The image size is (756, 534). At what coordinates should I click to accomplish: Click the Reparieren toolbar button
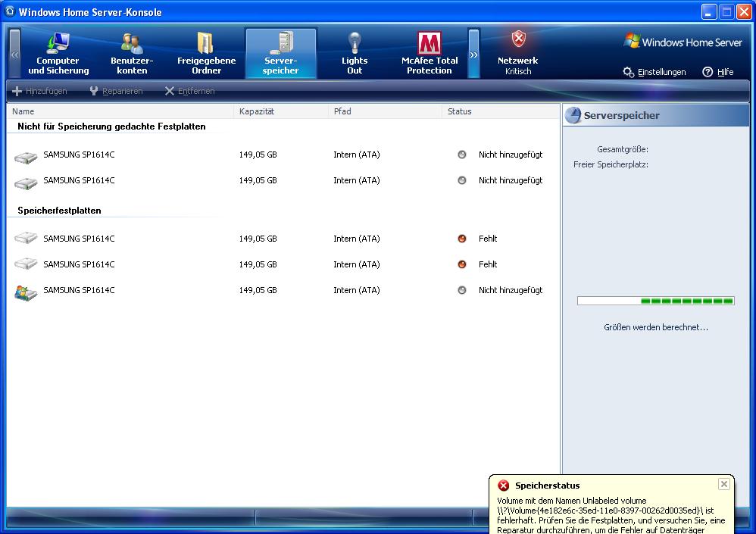[x=116, y=91]
